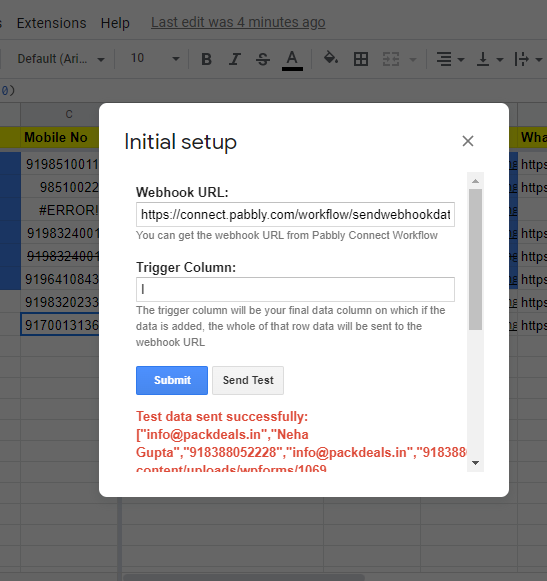Image resolution: width=547 pixels, height=581 pixels.
Task: Close the Initial setup dialog
Action: point(468,141)
